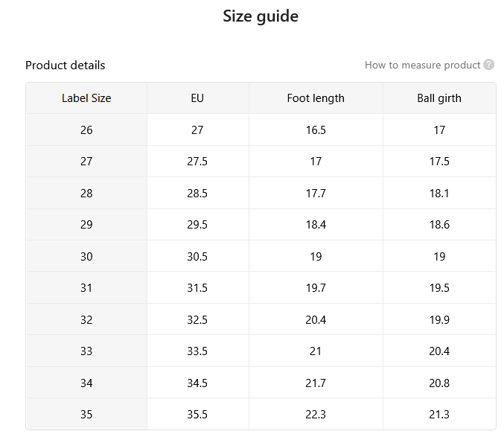Click the Size guide heading
Viewport: 504px width, 434px height.
coord(261,16)
